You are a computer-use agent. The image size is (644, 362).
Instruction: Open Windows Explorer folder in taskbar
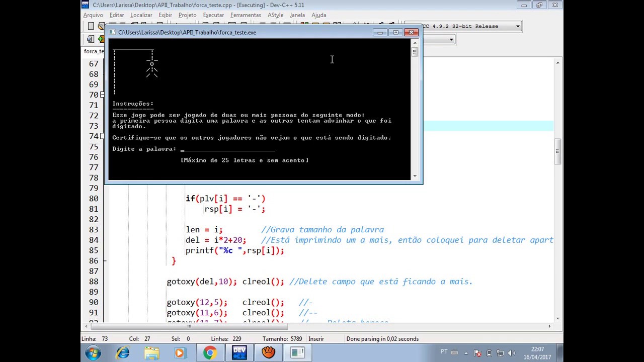coord(151,353)
